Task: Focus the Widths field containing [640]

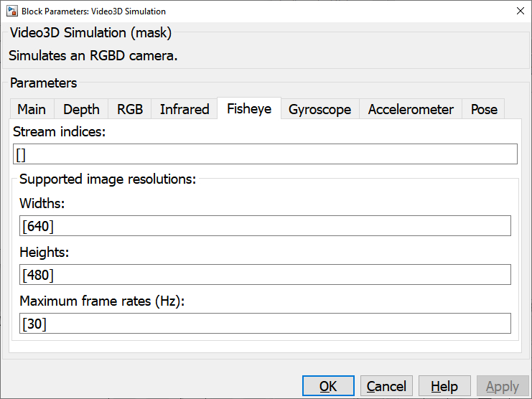Action: [x=265, y=226]
